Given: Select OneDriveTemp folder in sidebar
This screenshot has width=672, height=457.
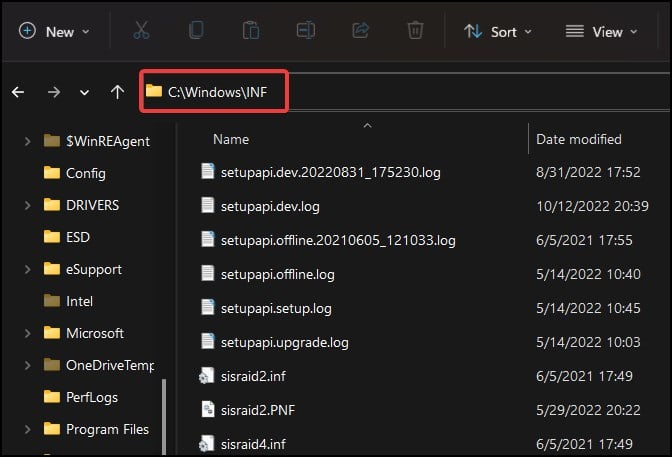Looking at the screenshot, I should tap(110, 365).
